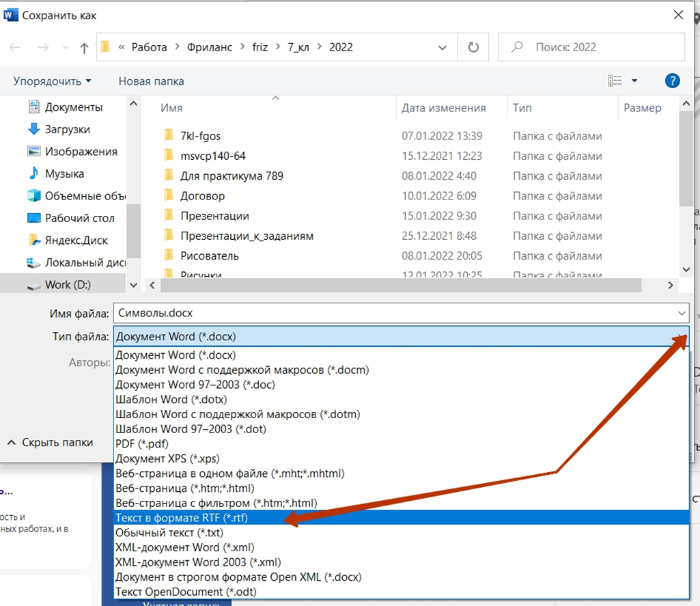Open the Упорядочить menu
The height and width of the screenshot is (606, 700).
52,81
